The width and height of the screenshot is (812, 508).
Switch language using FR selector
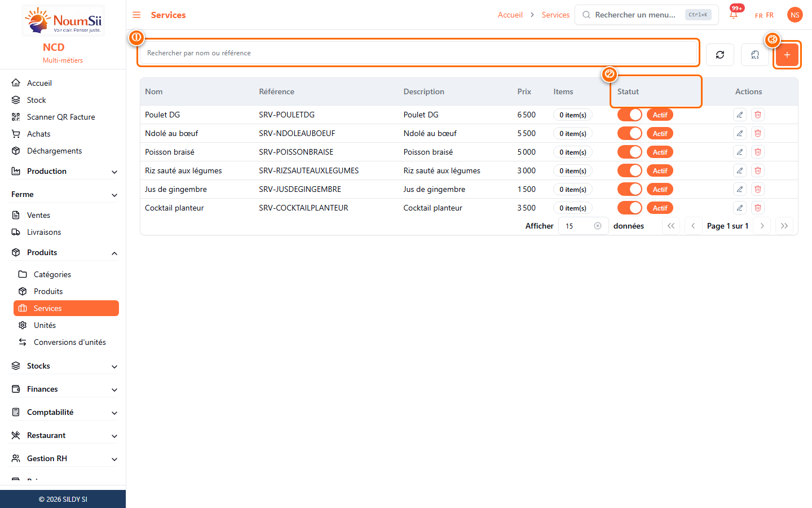pos(764,15)
